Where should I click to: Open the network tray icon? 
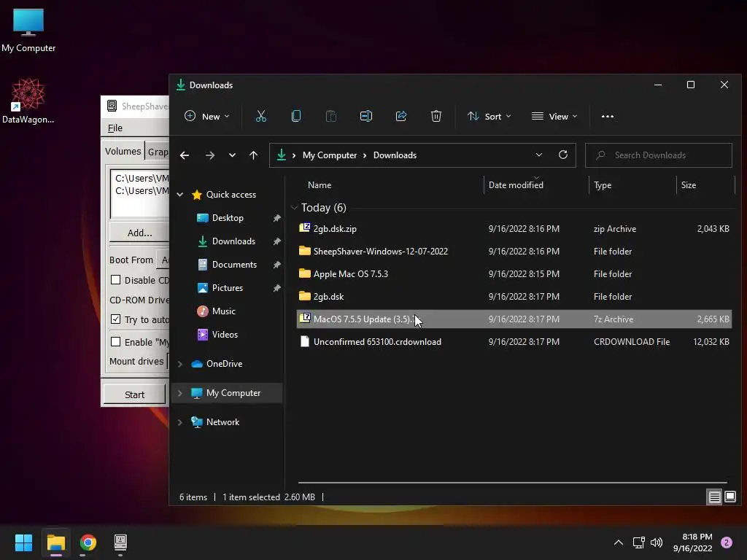[x=638, y=542]
